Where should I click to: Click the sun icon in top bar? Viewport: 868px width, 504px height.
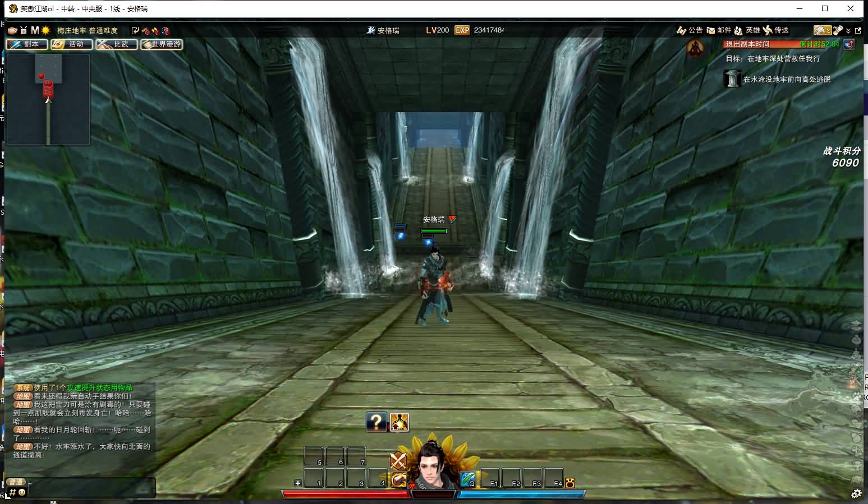point(45,30)
